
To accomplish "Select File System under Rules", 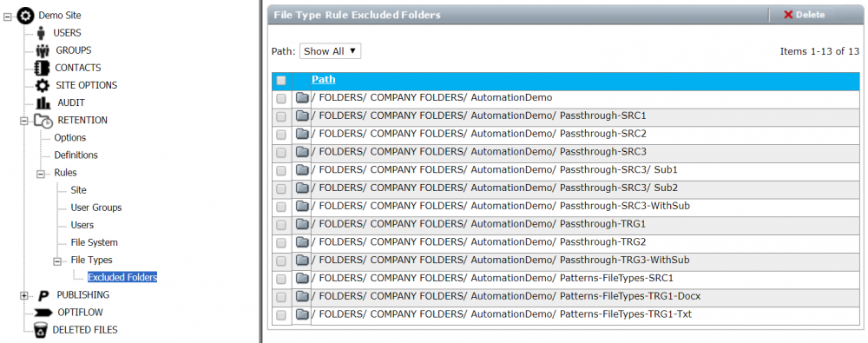I will tap(94, 242).
